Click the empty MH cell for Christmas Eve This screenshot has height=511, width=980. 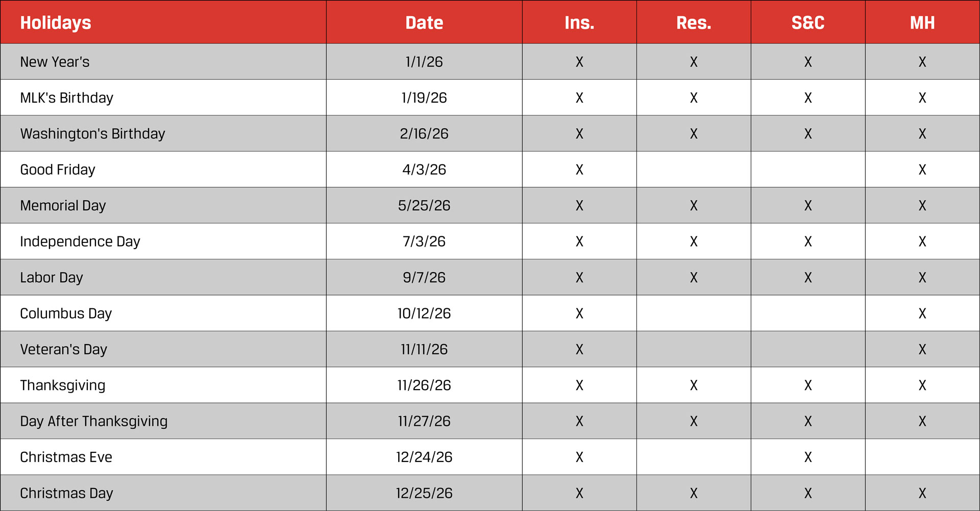(x=922, y=457)
